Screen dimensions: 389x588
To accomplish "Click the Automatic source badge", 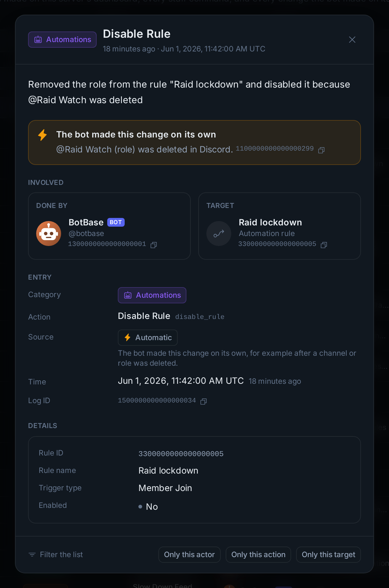I will click(x=148, y=338).
